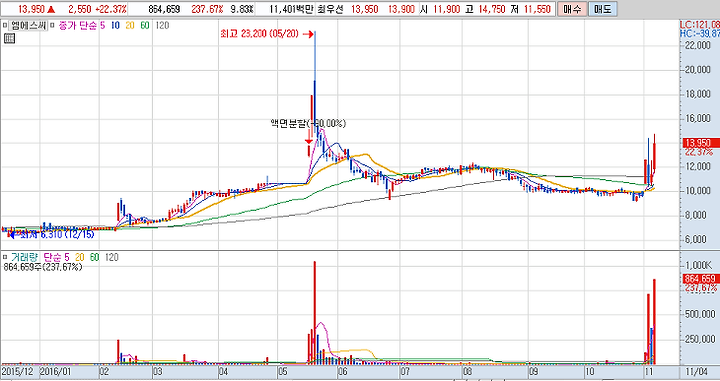Click the 1,000K volume axis label
Viewport: 720px width, 381px height.
(699, 266)
